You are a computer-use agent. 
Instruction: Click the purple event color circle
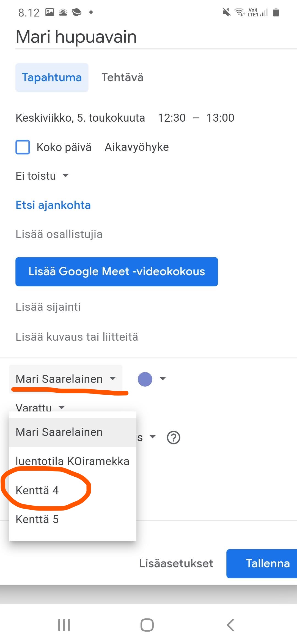(145, 379)
